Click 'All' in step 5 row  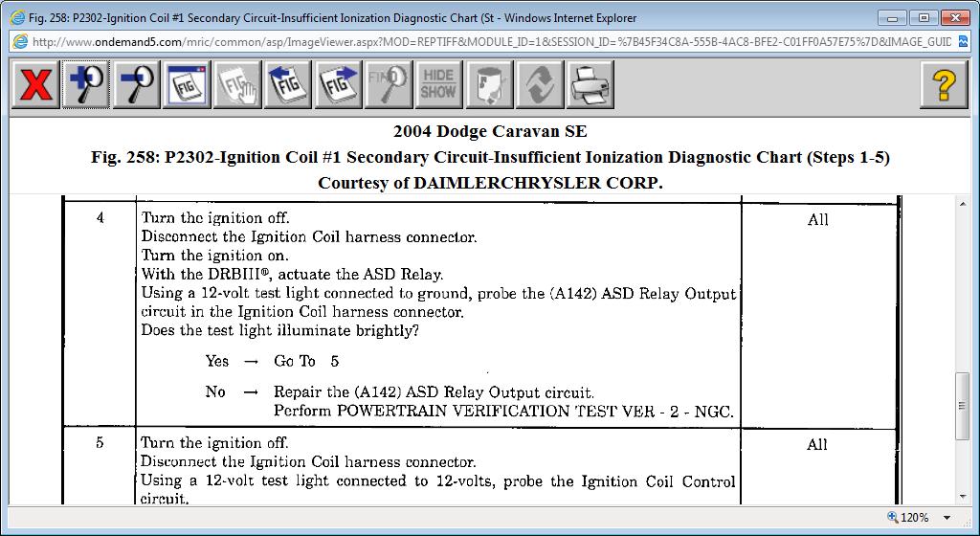coord(817,445)
